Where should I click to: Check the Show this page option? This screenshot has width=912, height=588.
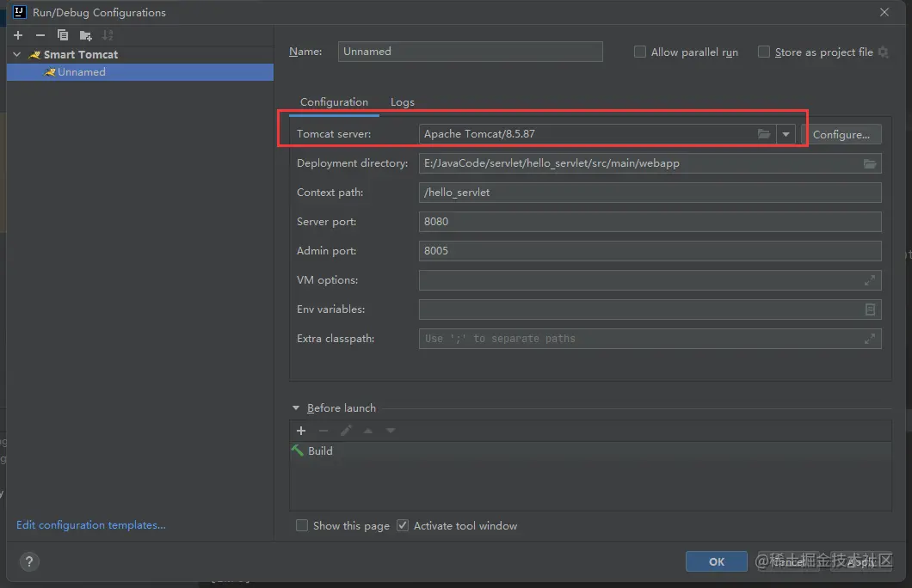coord(302,525)
